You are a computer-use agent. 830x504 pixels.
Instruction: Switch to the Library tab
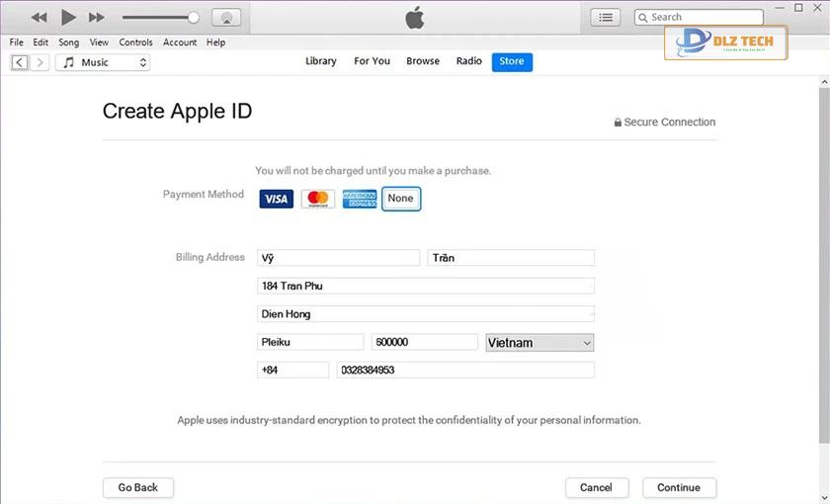(x=321, y=61)
